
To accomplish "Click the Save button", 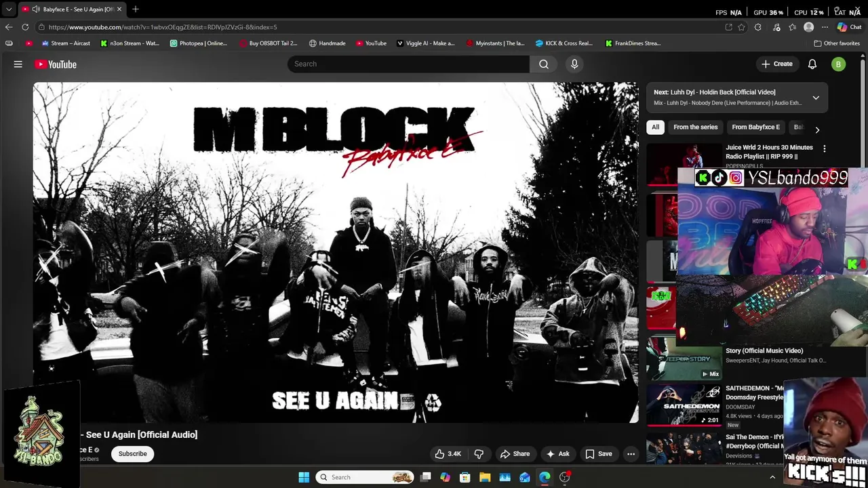I will pos(599,454).
